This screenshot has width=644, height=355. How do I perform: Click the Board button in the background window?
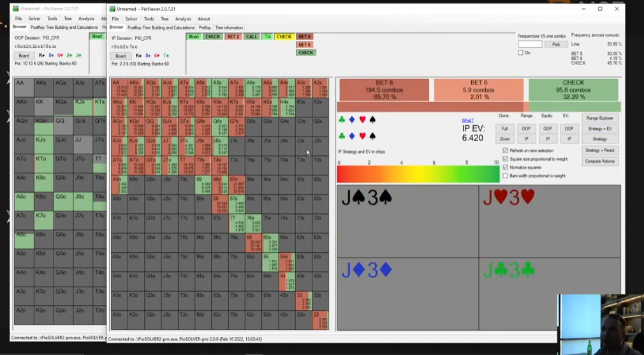24,56
